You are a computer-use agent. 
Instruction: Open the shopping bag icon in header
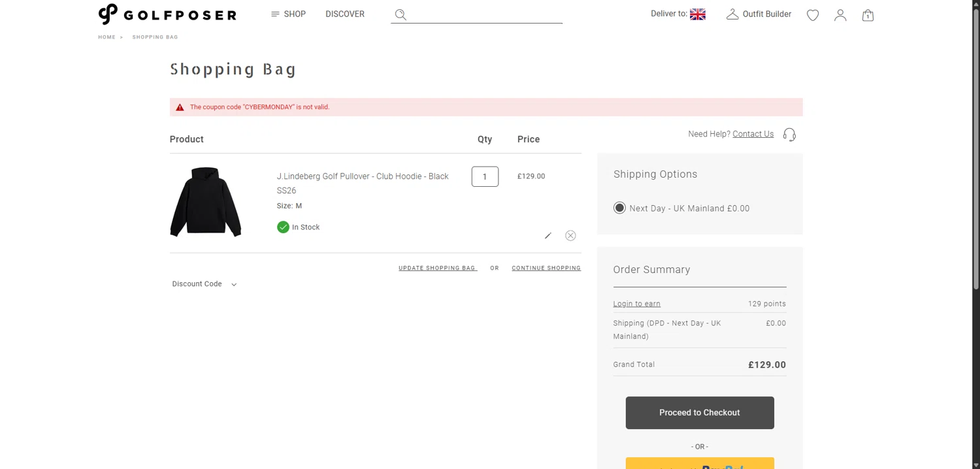click(x=868, y=15)
